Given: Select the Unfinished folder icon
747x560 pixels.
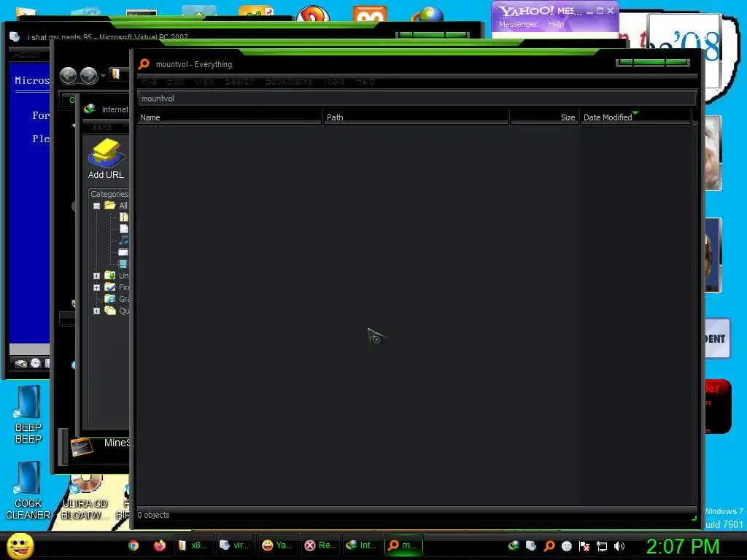Looking at the screenshot, I should point(110,275).
